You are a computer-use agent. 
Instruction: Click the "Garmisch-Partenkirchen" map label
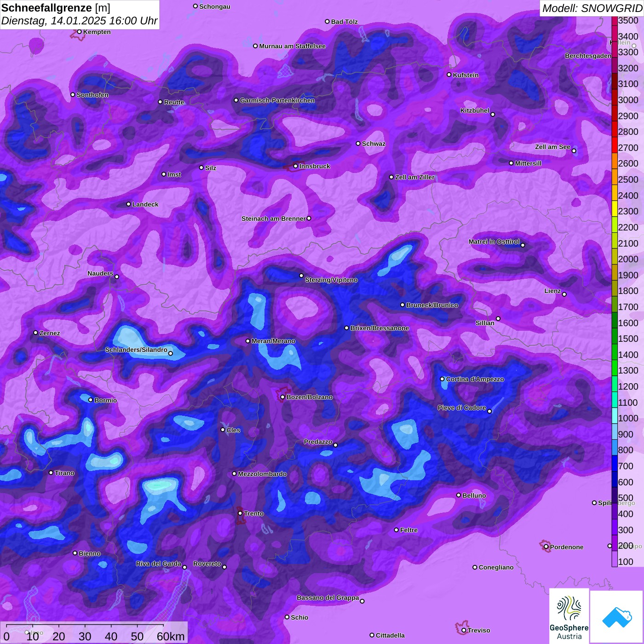coord(277,100)
